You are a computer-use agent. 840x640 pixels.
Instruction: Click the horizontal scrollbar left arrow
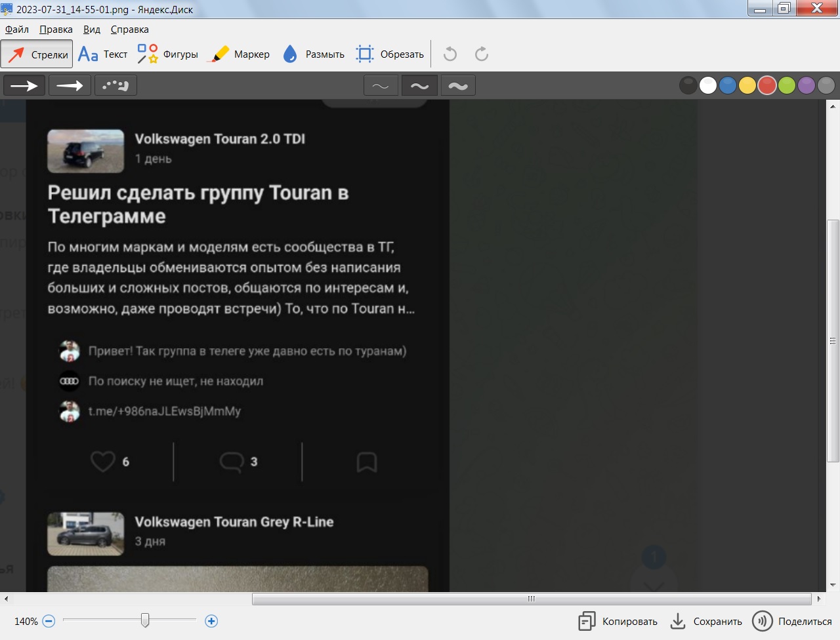coord(6,599)
